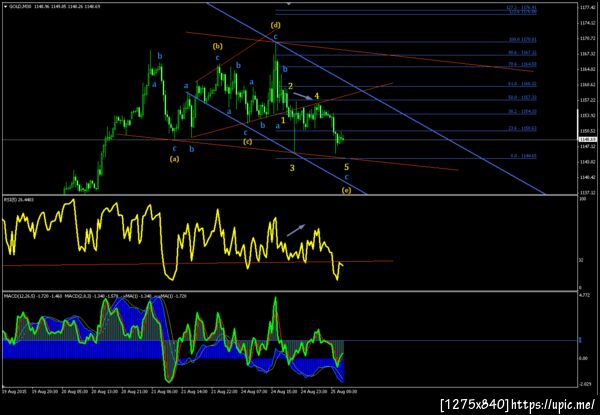Select the 50.0 Fibonacci level label
600x415 pixels.
pyautogui.click(x=522, y=98)
